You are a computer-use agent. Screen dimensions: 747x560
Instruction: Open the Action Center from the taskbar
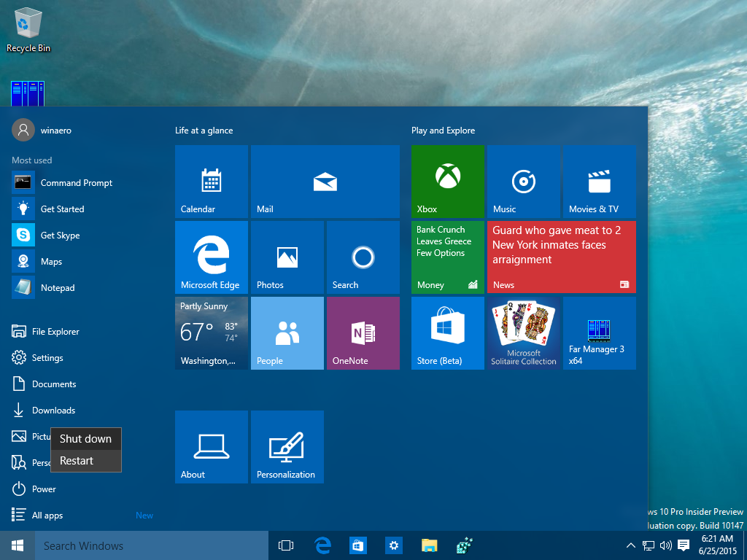tap(683, 545)
